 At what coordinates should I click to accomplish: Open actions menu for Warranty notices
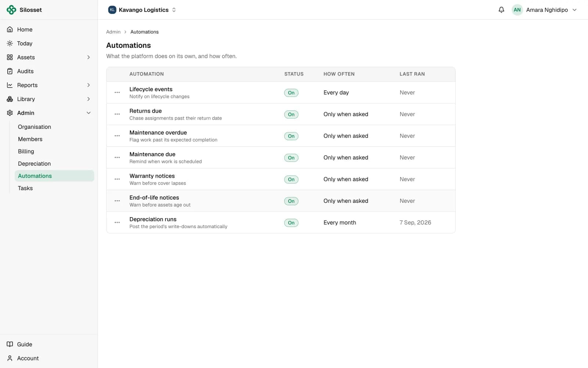coord(117,179)
